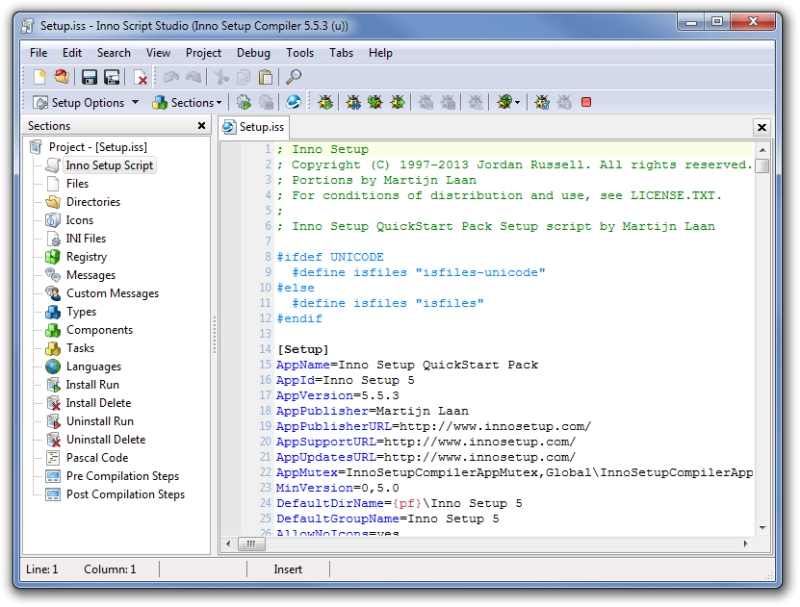800x607 pixels.
Task: Click the red square stop icon
Action: pyautogui.click(x=586, y=103)
